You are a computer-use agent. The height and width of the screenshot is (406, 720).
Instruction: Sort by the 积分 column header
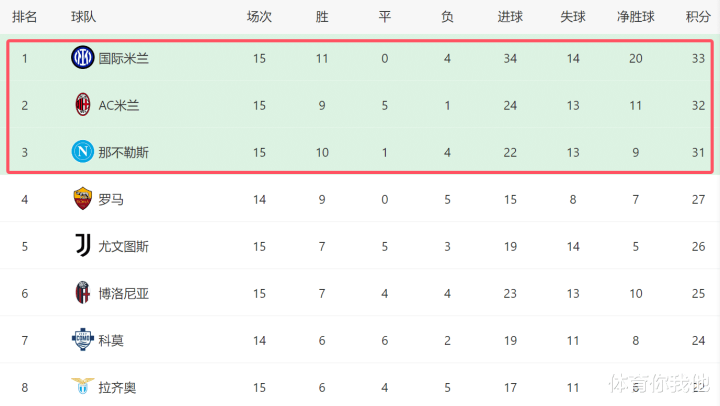coord(698,16)
